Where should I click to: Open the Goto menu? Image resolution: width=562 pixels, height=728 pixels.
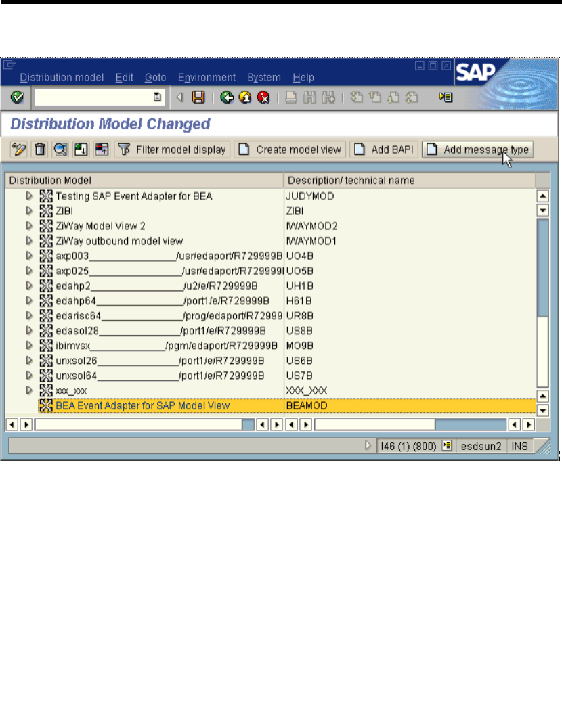(155, 78)
